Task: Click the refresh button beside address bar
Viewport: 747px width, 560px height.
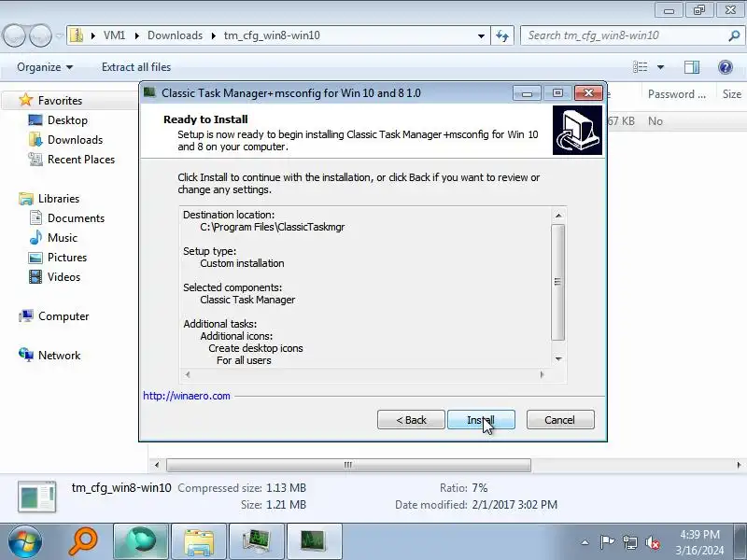Action: coord(502,35)
